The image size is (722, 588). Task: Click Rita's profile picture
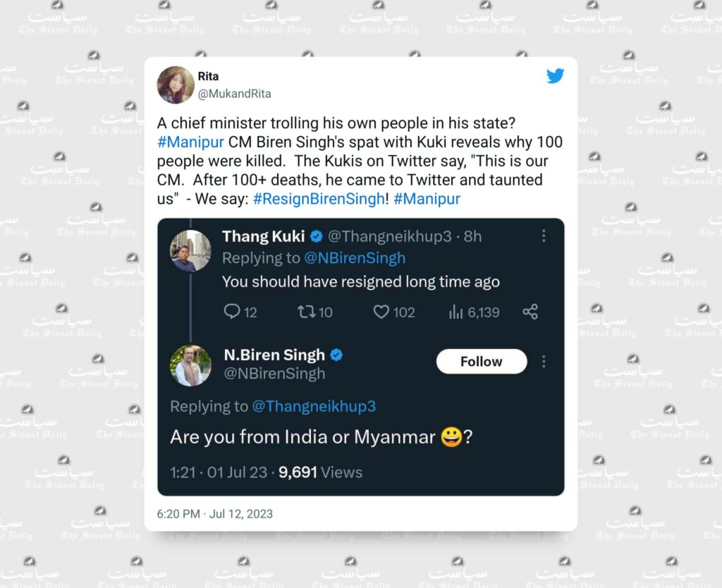pyautogui.click(x=176, y=85)
